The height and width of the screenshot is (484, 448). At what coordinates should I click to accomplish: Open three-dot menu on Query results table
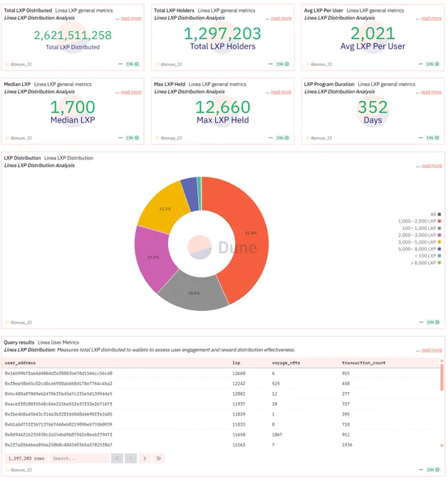coord(421,470)
